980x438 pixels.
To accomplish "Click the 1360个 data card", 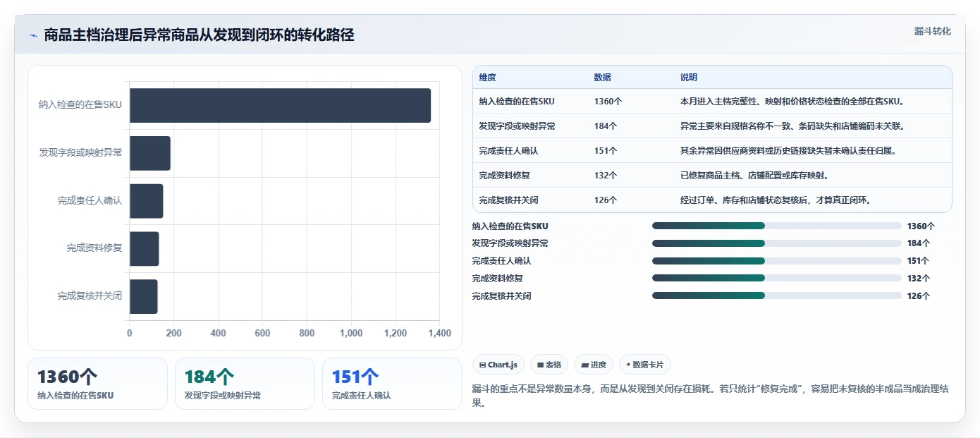I will pyautogui.click(x=97, y=384).
